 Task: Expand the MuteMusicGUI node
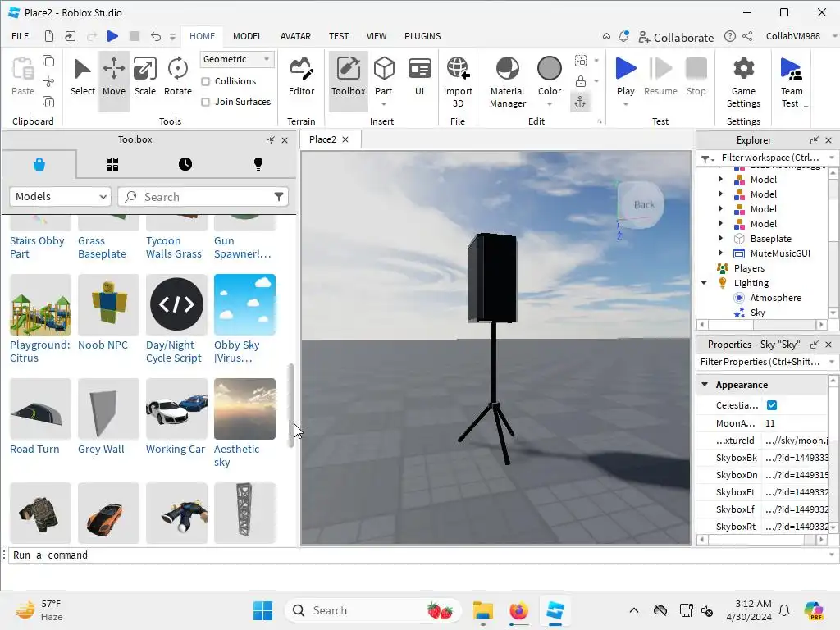720,253
